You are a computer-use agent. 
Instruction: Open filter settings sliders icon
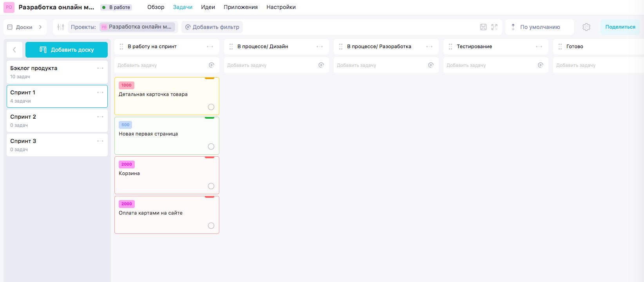tap(61, 27)
